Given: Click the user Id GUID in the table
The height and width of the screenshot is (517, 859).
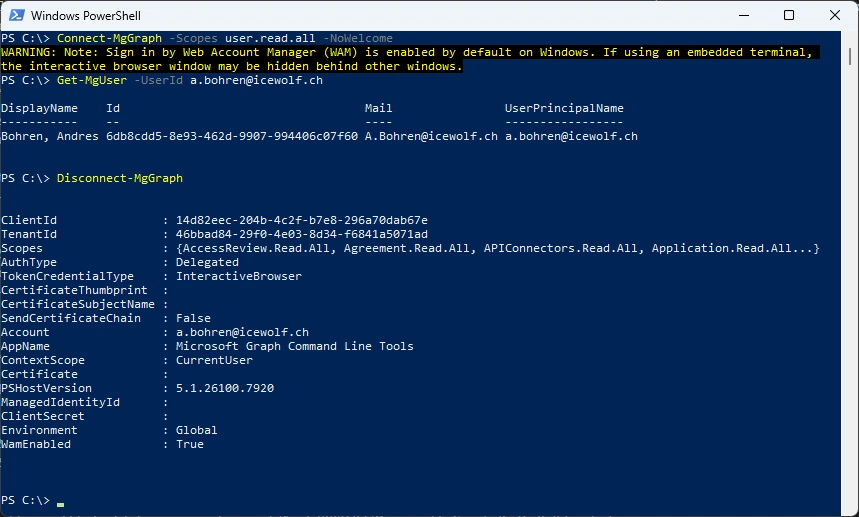Looking at the screenshot, I should coord(231,136).
